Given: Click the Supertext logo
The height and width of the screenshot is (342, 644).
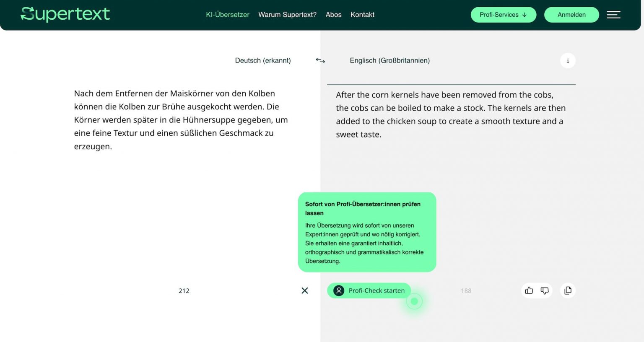Looking at the screenshot, I should tap(65, 14).
